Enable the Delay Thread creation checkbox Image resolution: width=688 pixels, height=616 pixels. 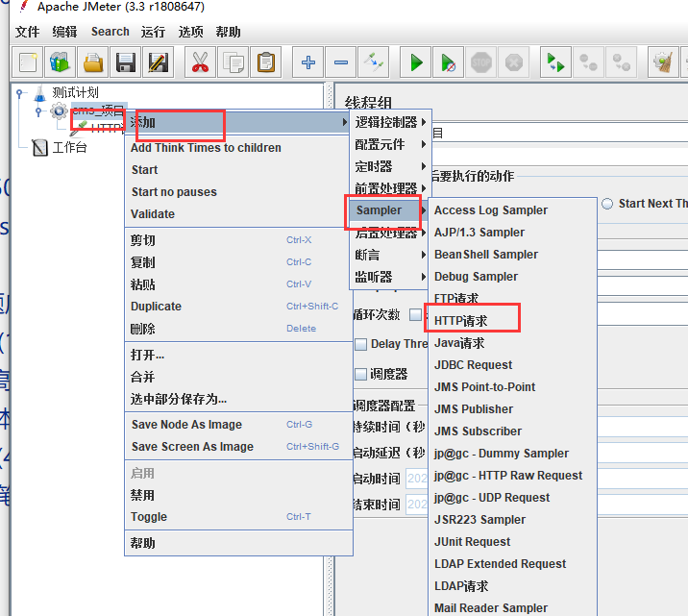coord(360,344)
